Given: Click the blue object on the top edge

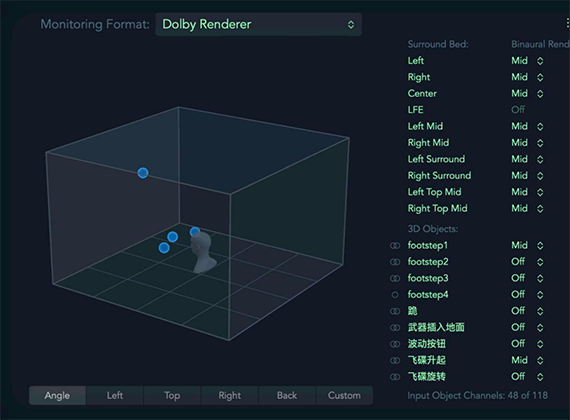Looking at the screenshot, I should (143, 173).
